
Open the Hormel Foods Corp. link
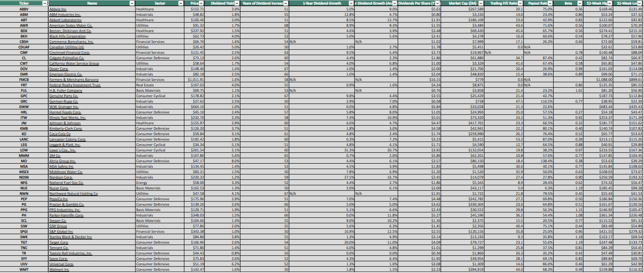65,112
